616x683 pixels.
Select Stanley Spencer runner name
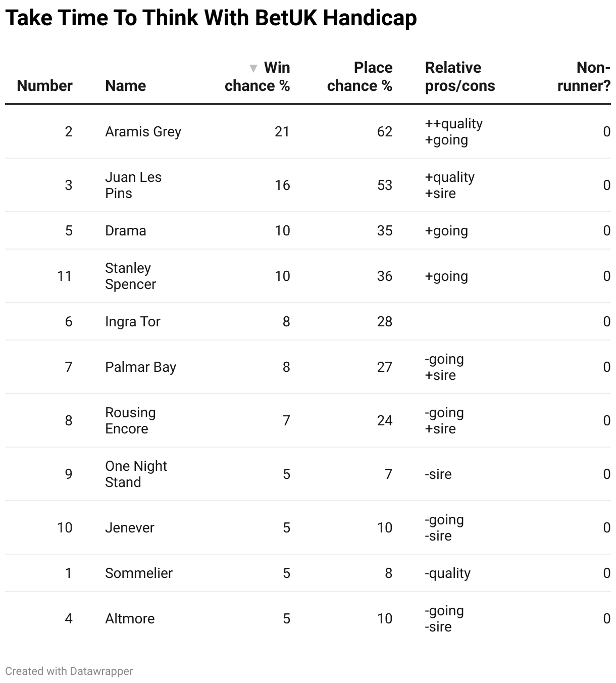(131, 276)
